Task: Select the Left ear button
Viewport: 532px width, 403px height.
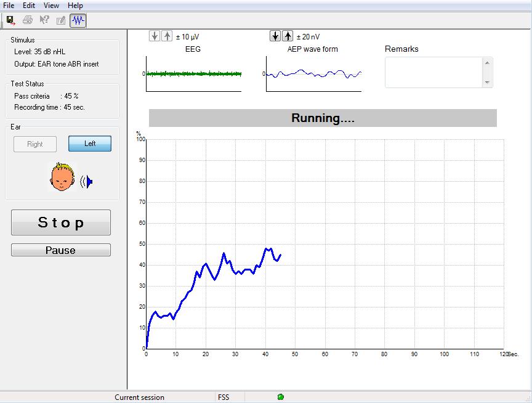Action: point(90,144)
